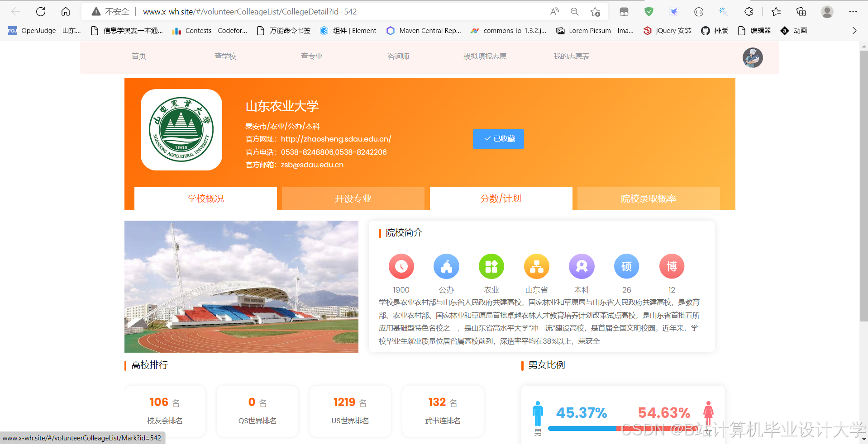The height and width of the screenshot is (444, 868).
Task: Click the official email zsb@sdau.edu.cn text
Action: point(312,165)
